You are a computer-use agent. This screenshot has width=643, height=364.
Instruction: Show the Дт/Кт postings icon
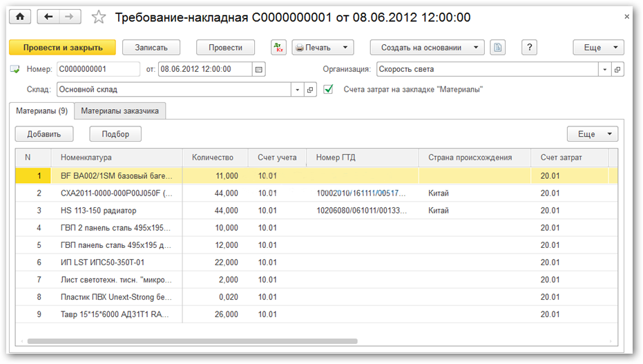(278, 48)
